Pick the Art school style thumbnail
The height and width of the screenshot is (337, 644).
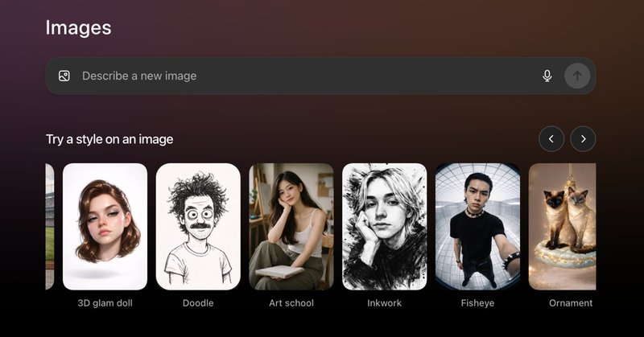tap(291, 227)
